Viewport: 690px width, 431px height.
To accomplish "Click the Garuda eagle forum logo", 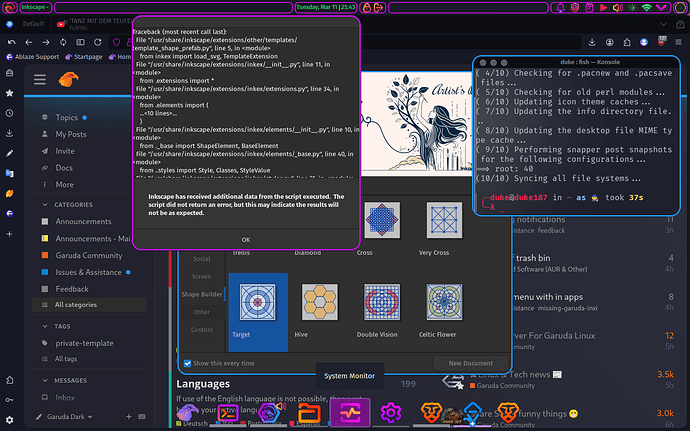I will tap(68, 79).
